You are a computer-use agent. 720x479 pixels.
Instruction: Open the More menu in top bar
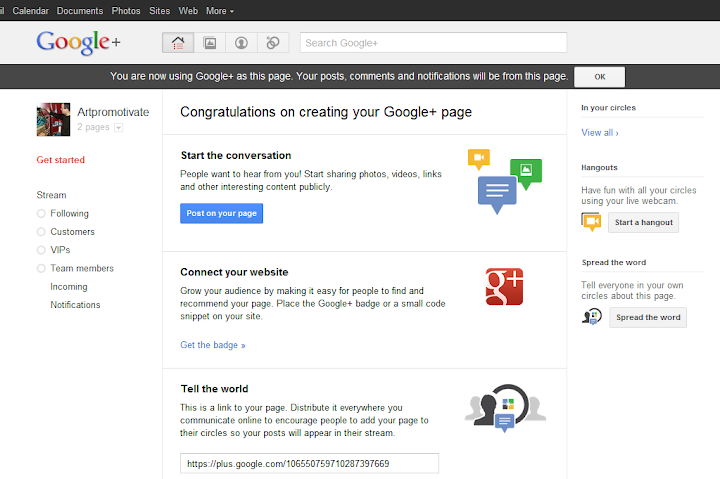(220, 11)
